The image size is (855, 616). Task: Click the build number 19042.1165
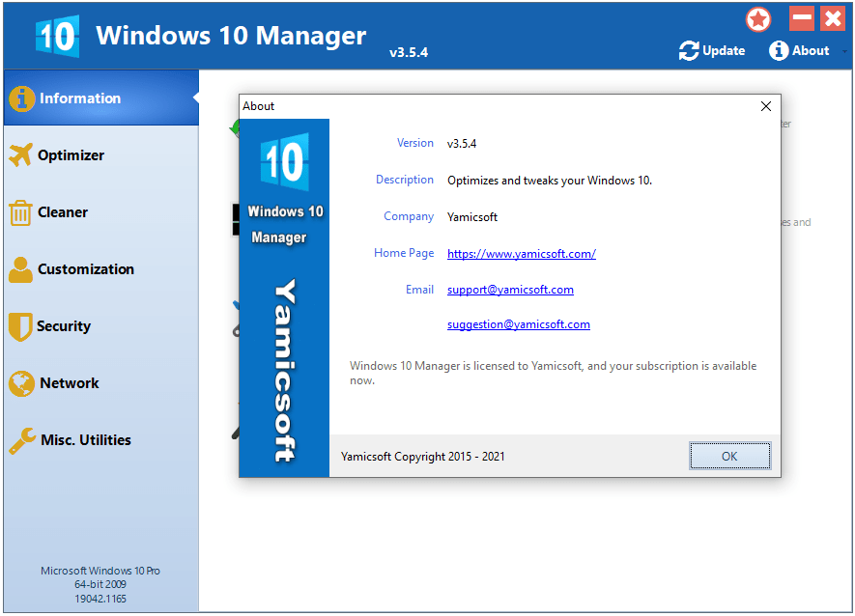click(x=100, y=599)
